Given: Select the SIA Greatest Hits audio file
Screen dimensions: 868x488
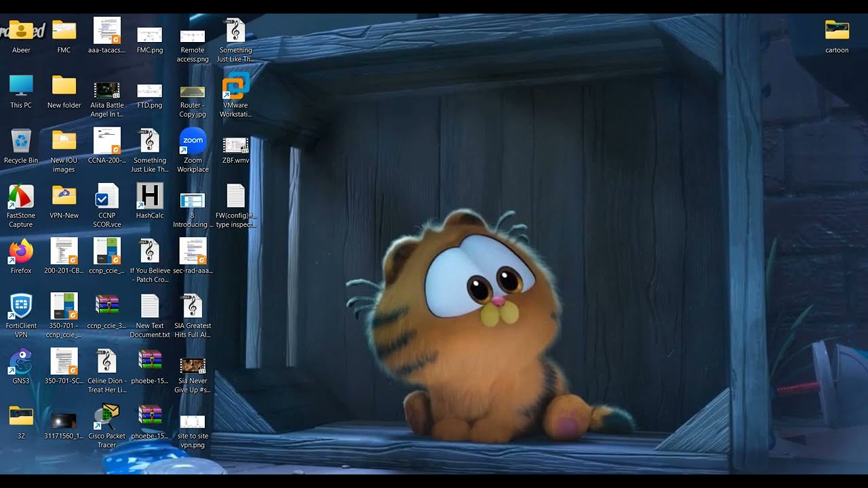Looking at the screenshot, I should (x=193, y=315).
